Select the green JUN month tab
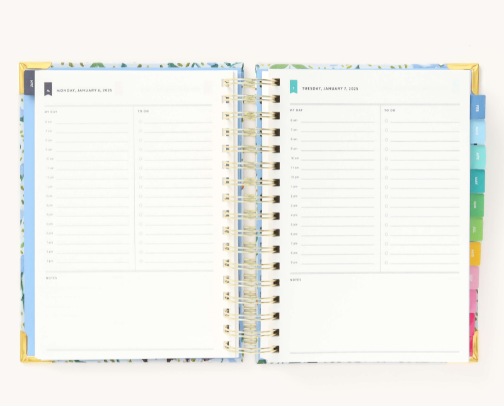 point(477,205)
